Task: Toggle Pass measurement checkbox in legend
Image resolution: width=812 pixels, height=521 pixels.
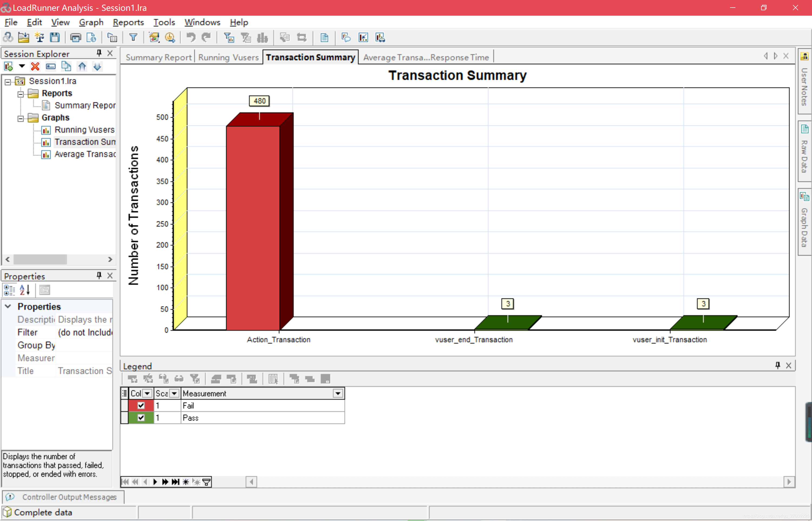Action: [x=140, y=417]
